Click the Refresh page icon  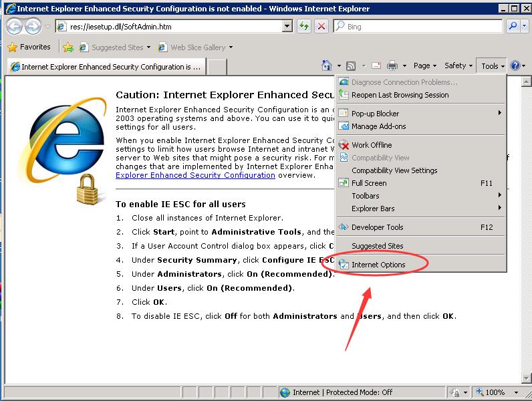pos(304,26)
